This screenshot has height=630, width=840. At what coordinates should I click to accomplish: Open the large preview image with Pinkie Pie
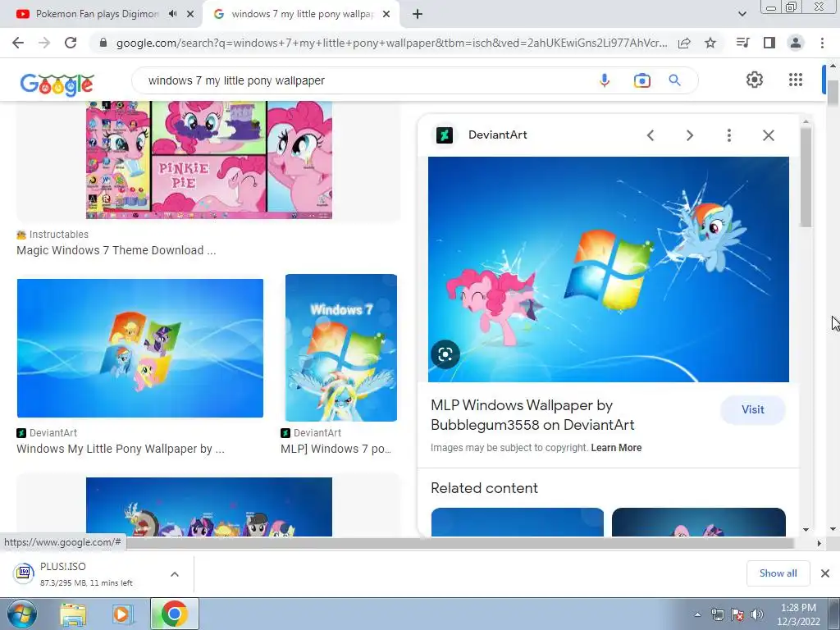tap(608, 269)
